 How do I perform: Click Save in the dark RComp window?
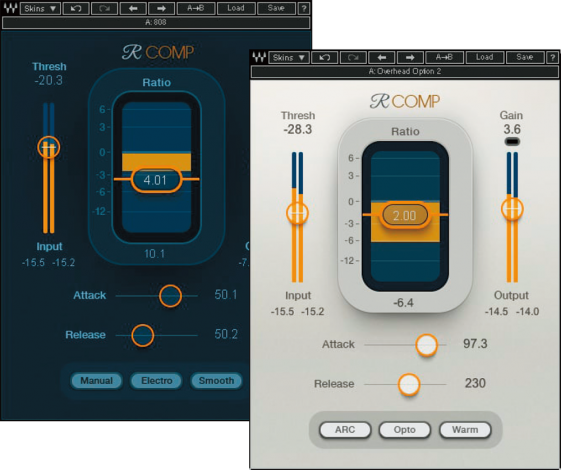[276, 8]
